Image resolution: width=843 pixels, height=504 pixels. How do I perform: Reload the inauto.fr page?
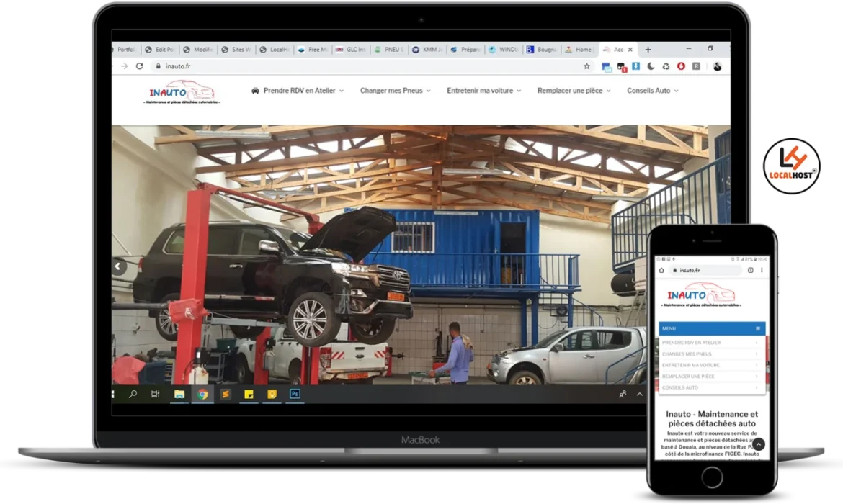139,66
